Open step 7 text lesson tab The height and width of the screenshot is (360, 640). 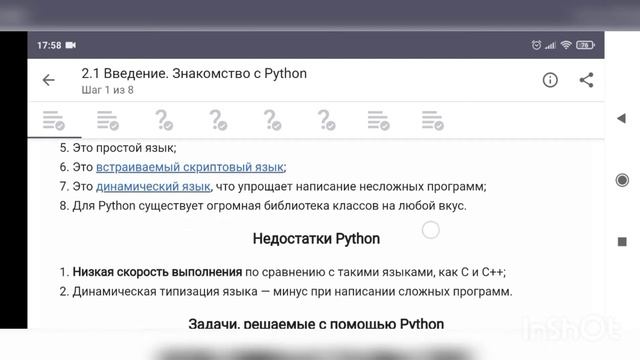pyautogui.click(x=379, y=120)
